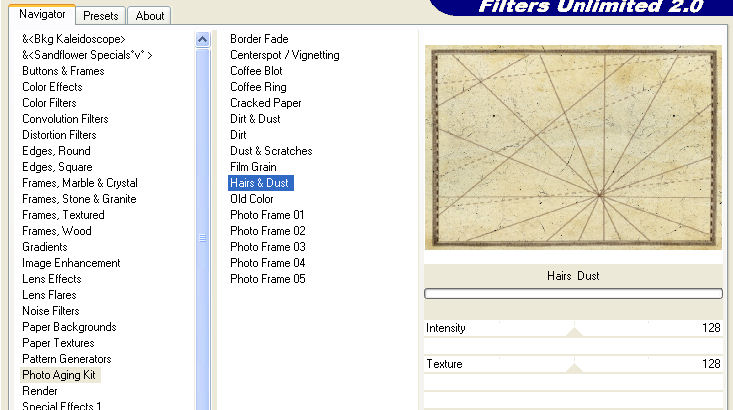Click the category list scroll-up arrow
This screenshot has height=410, width=733.
[x=202, y=40]
